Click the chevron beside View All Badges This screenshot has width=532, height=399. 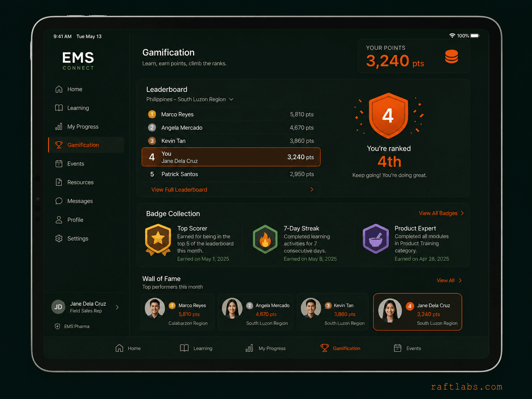(462, 213)
